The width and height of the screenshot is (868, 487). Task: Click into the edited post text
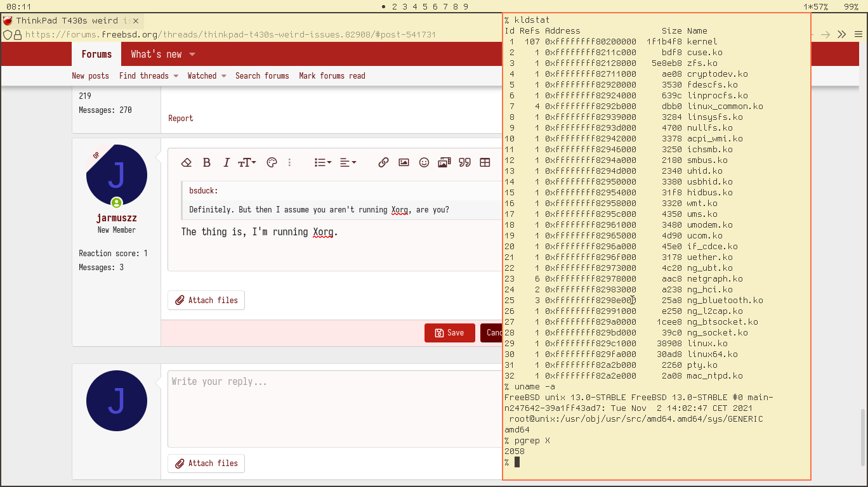260,232
